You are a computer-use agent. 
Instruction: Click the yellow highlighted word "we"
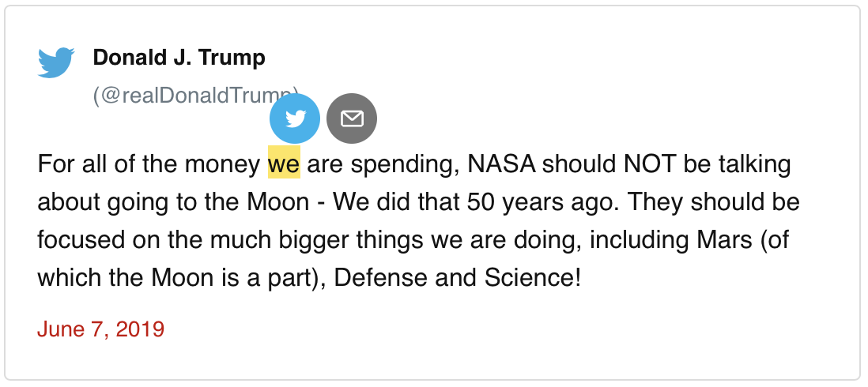point(284,165)
